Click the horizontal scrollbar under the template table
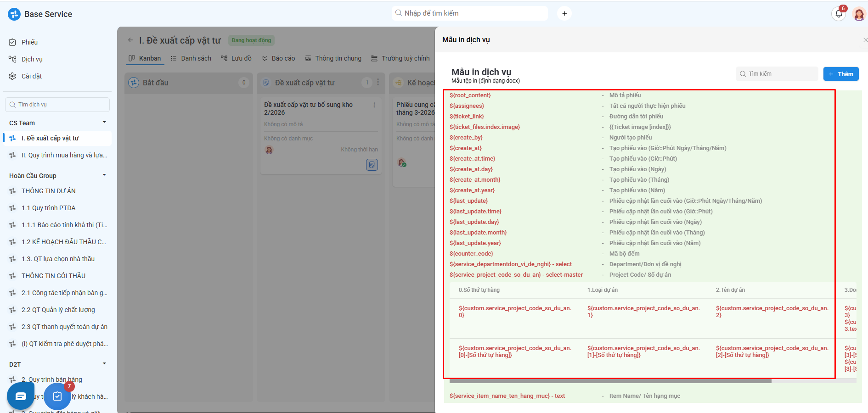 [610, 381]
